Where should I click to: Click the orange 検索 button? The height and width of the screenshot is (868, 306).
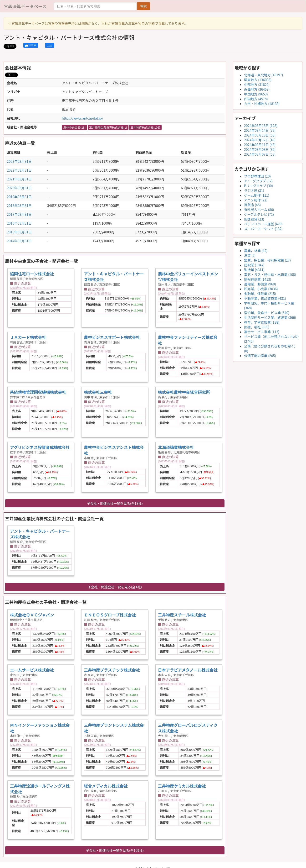[143, 6]
